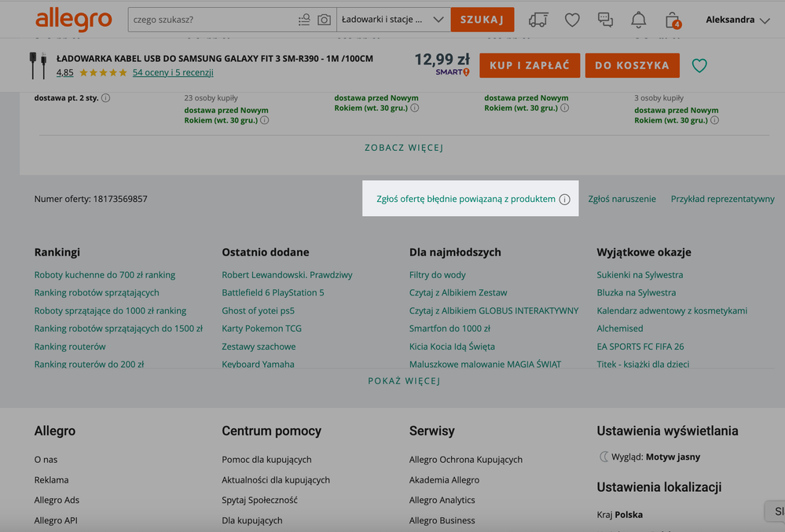Focus the czego szukasz search field
The width and height of the screenshot is (785, 532).
pos(212,20)
